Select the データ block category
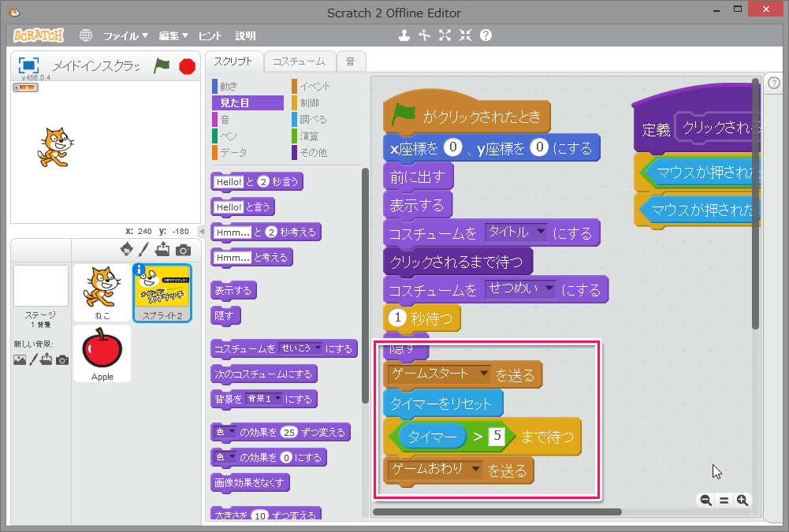This screenshot has width=789, height=532. pyautogui.click(x=247, y=152)
